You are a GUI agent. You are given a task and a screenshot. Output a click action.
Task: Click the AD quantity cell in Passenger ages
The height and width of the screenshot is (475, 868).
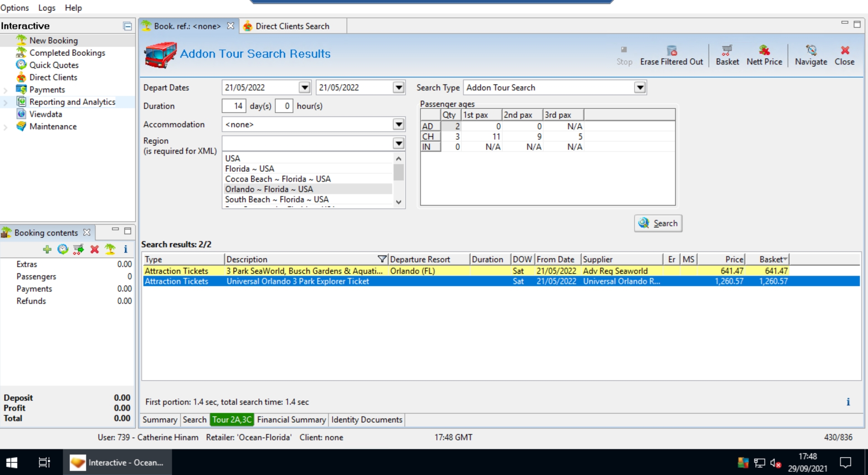point(451,126)
